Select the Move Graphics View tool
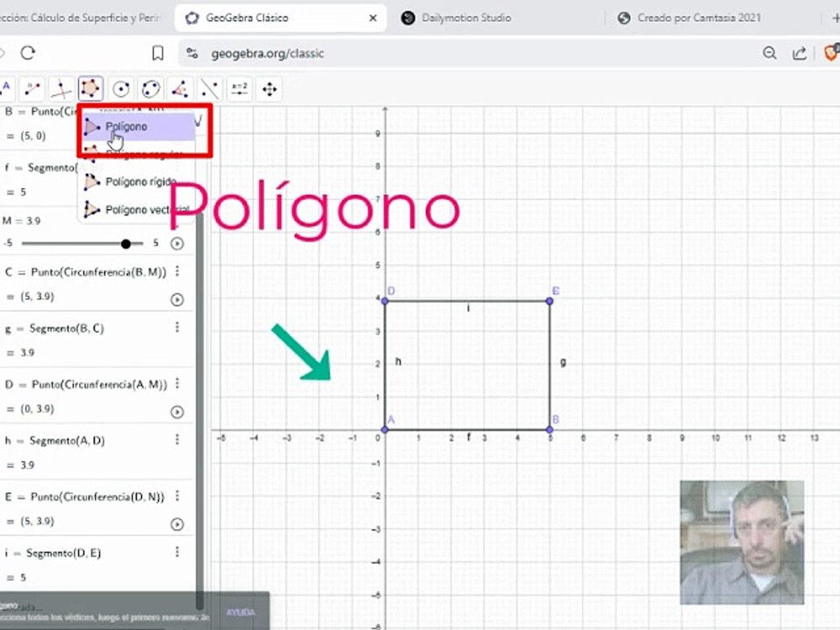 269,88
